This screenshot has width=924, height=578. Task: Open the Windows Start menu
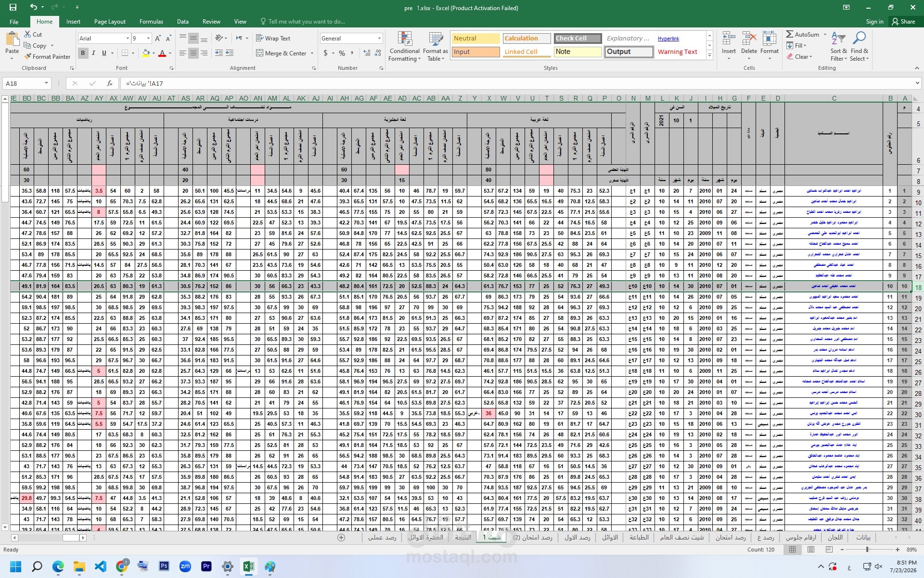tap(16, 566)
